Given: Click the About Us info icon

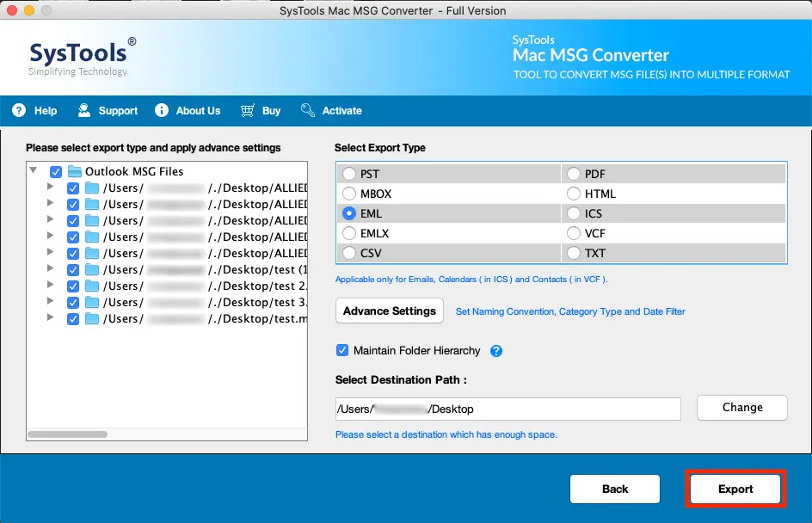Looking at the screenshot, I should coord(160,110).
